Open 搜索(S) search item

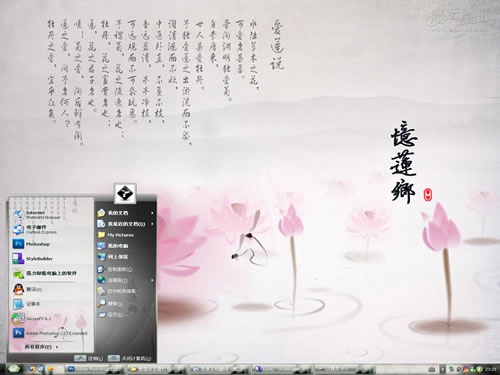pos(126,304)
